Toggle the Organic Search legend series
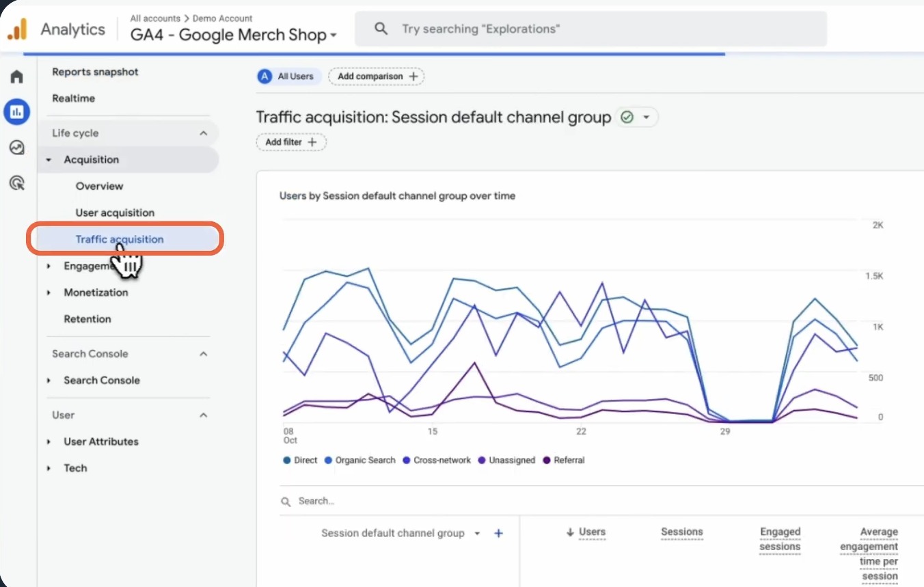Viewport: 924px width, 587px height. tap(360, 461)
